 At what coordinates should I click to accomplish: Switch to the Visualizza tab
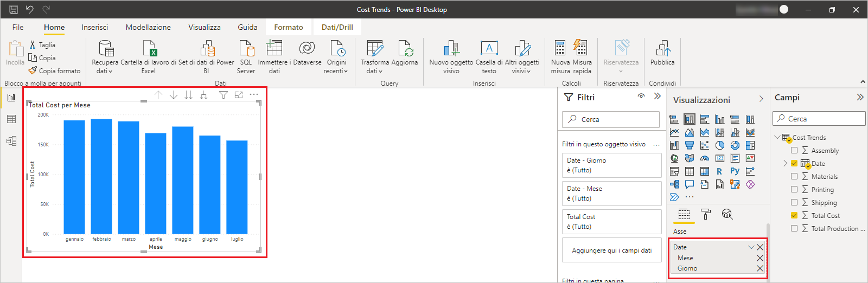[205, 27]
